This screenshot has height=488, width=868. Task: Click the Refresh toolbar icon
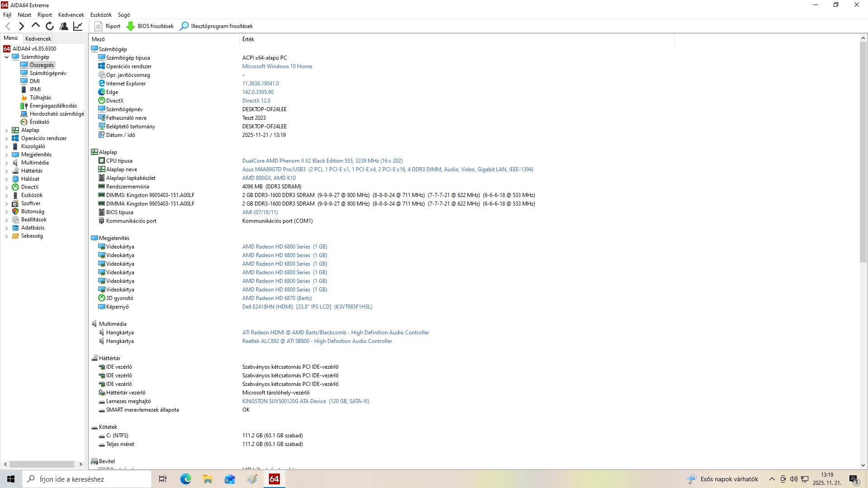pos(50,26)
